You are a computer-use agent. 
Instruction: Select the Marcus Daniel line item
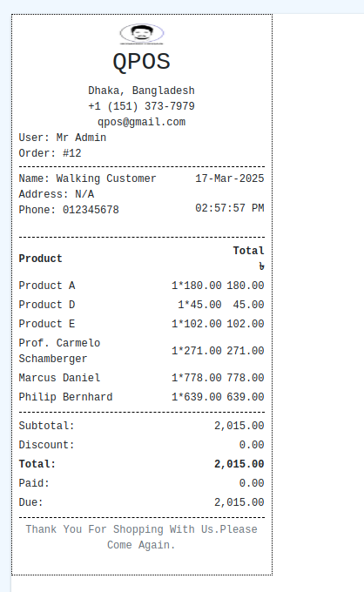point(142,378)
